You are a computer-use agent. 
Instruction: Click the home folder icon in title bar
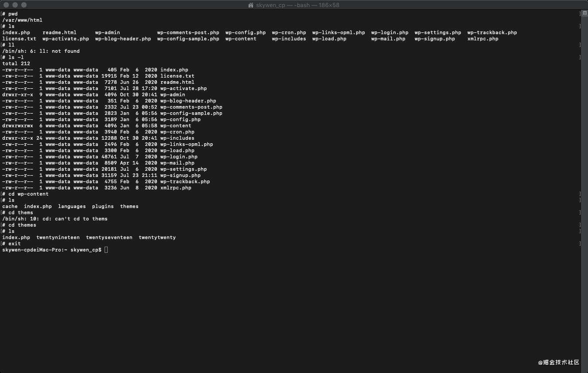click(x=251, y=5)
